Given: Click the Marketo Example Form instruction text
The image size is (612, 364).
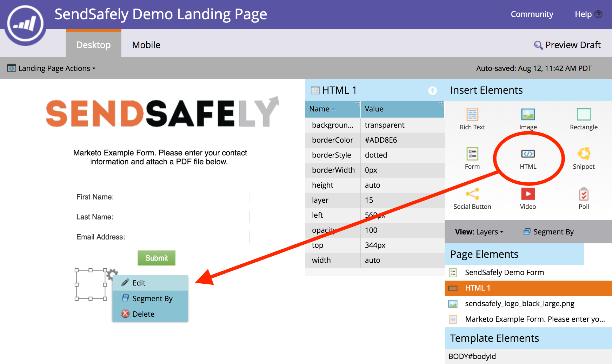Looking at the screenshot, I should (160, 157).
